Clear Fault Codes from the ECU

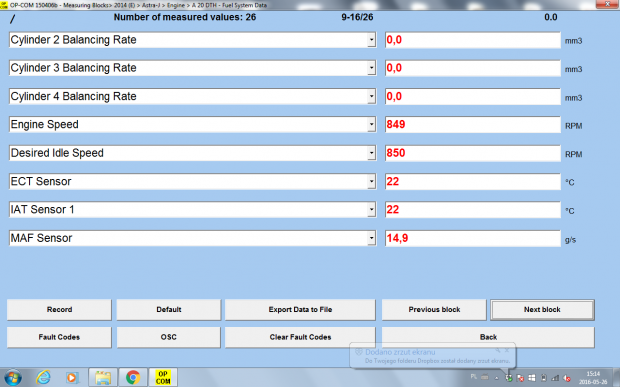[x=300, y=337]
